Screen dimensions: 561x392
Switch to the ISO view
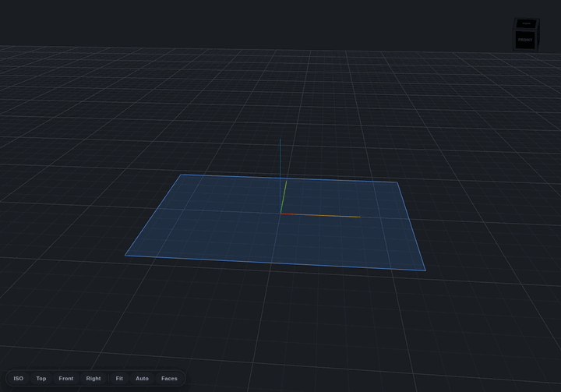click(x=18, y=379)
